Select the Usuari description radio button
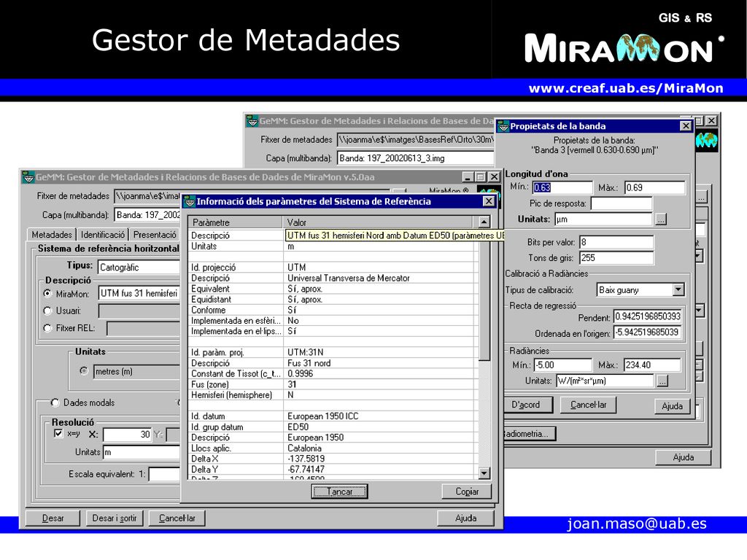Screen dimensions: 747x560 [x=47, y=311]
